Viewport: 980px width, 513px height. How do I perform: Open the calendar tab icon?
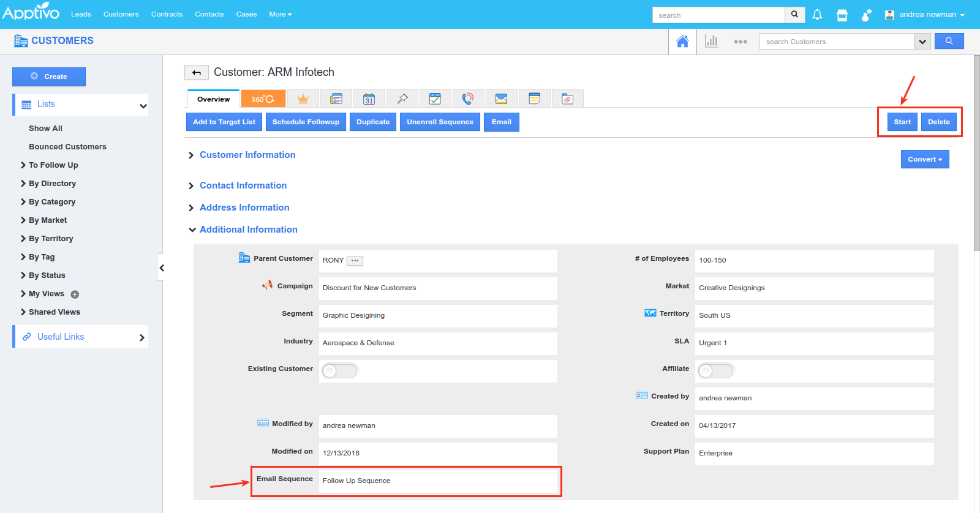coord(369,99)
